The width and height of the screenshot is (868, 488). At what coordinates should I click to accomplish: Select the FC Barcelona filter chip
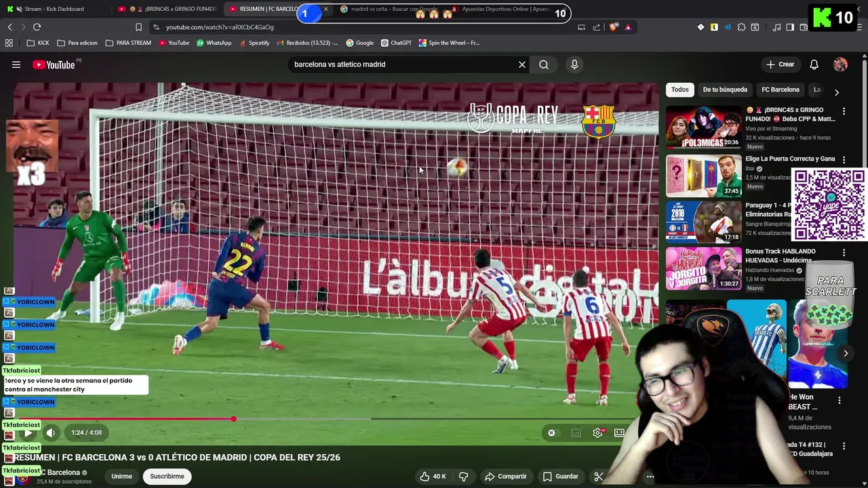781,89
